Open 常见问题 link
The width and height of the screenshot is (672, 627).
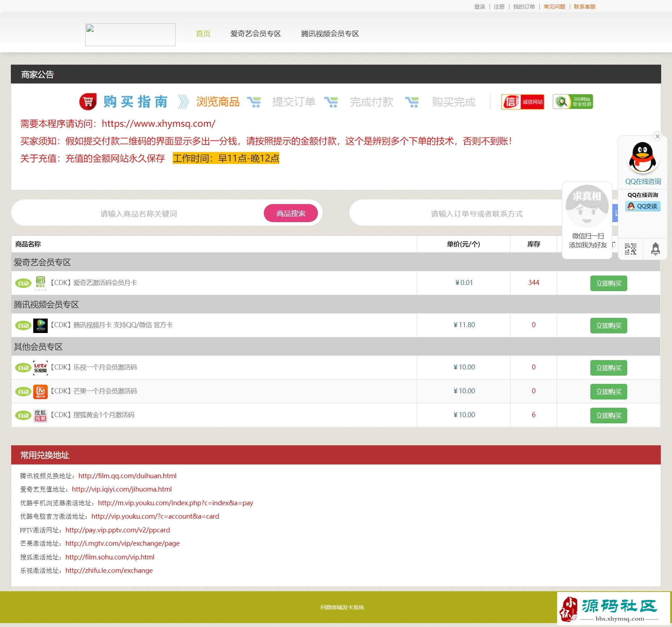click(x=554, y=7)
